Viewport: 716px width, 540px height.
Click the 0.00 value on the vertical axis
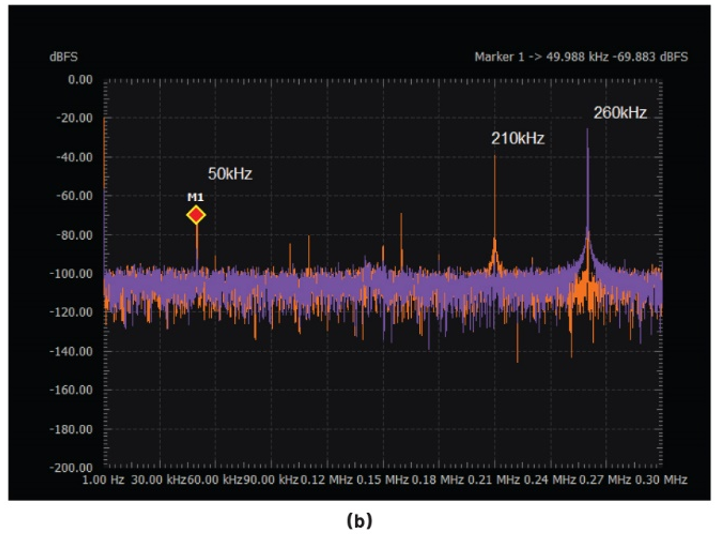click(77, 79)
